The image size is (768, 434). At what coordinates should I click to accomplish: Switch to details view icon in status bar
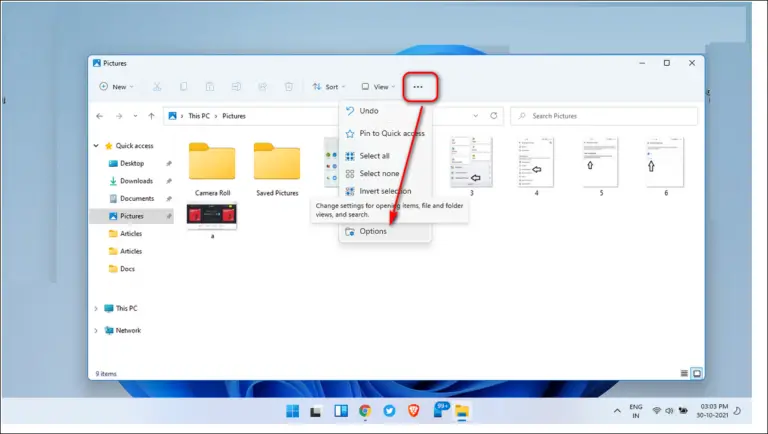pyautogui.click(x=684, y=374)
